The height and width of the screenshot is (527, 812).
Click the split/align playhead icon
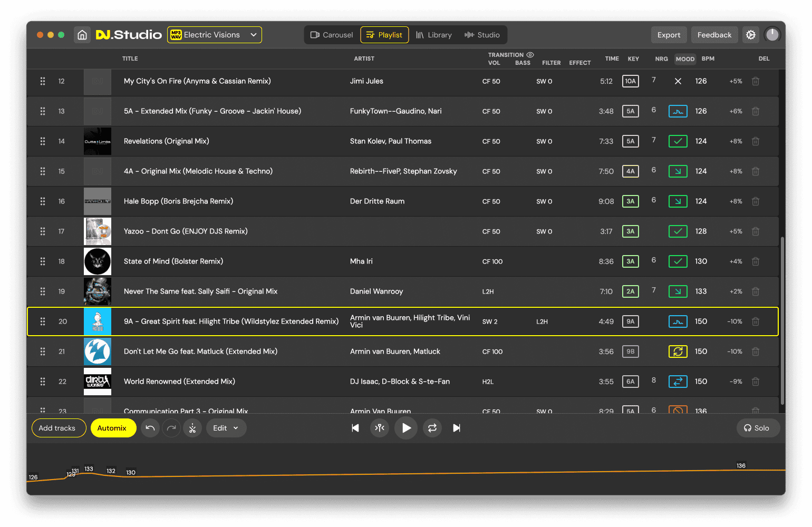click(380, 428)
